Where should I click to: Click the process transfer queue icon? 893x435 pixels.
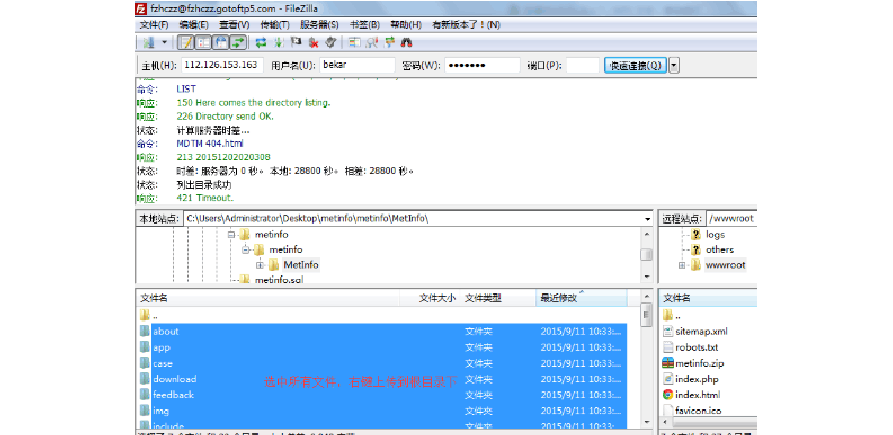tap(279, 43)
